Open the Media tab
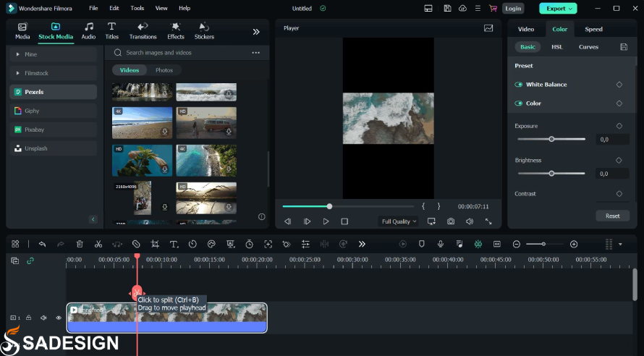 (22, 31)
